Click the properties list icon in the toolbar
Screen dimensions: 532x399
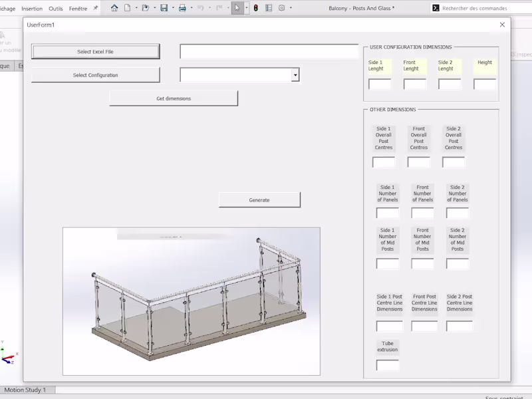[x=269, y=7]
